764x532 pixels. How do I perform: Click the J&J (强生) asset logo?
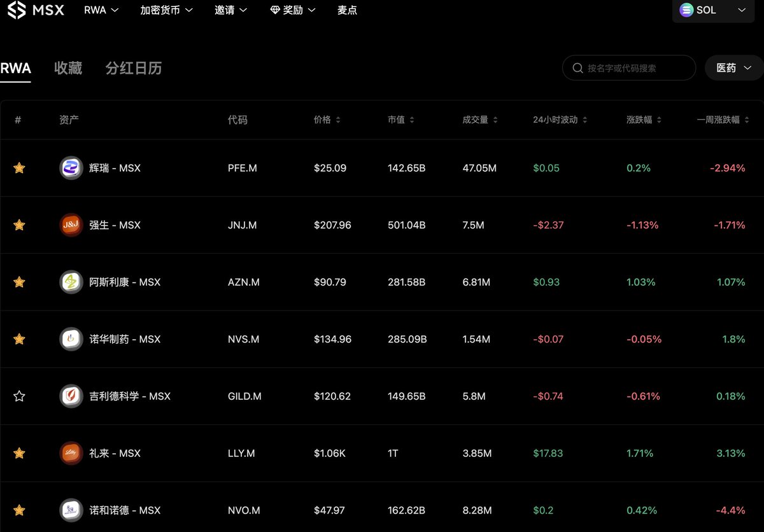point(71,225)
